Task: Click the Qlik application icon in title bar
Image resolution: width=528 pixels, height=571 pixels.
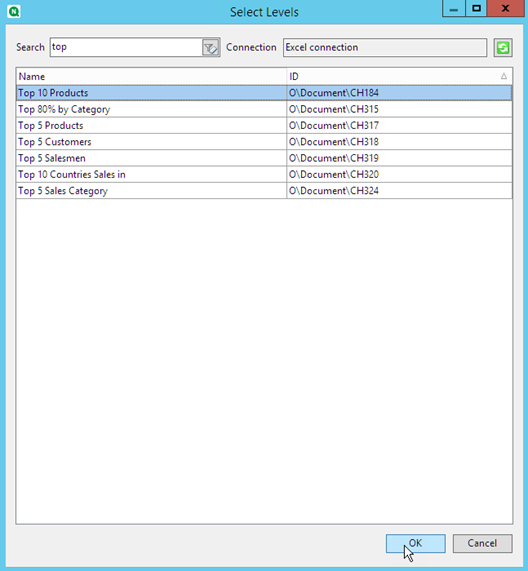Action: (14, 12)
